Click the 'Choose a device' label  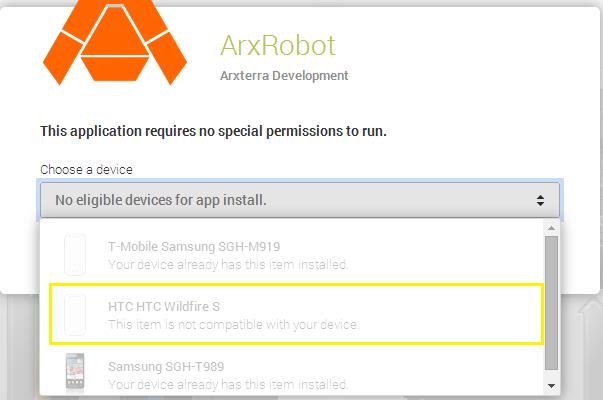(x=87, y=170)
